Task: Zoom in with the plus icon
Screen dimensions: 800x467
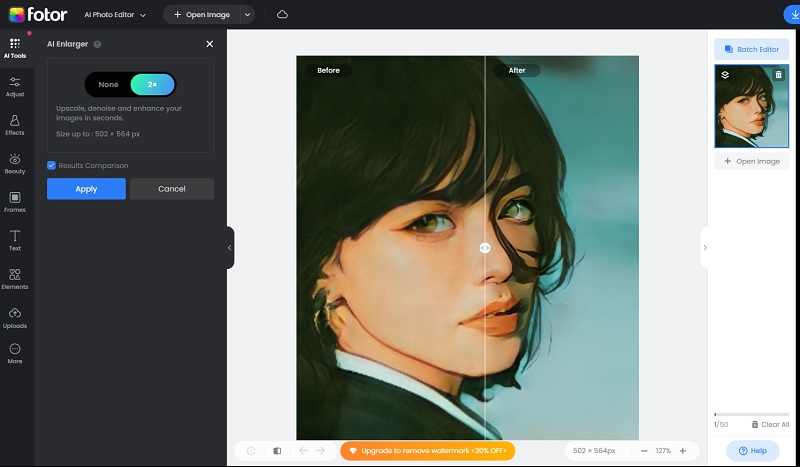Action: point(683,451)
